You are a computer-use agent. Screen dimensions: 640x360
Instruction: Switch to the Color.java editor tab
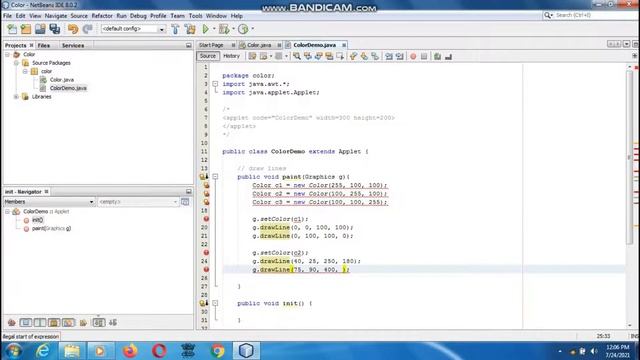pyautogui.click(x=259, y=45)
